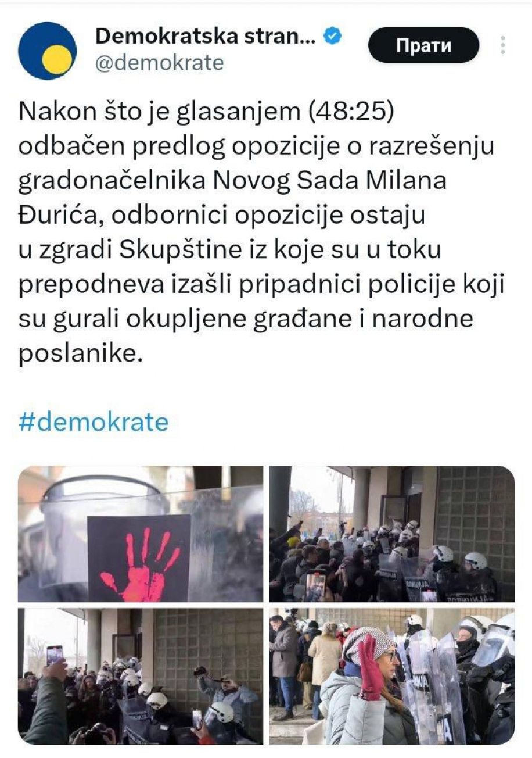Open the Demokratska stranka profile avatar
The image size is (532, 758).
click(x=47, y=51)
